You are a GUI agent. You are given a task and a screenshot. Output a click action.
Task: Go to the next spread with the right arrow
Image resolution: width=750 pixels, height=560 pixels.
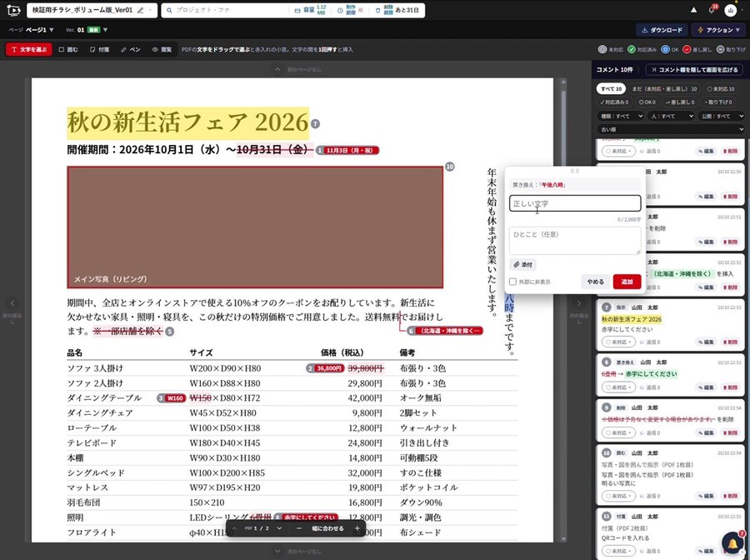[579, 303]
